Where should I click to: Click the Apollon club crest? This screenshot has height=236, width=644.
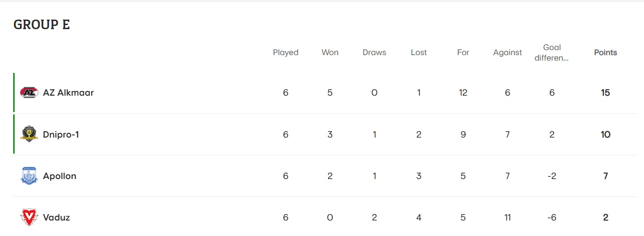(29, 176)
